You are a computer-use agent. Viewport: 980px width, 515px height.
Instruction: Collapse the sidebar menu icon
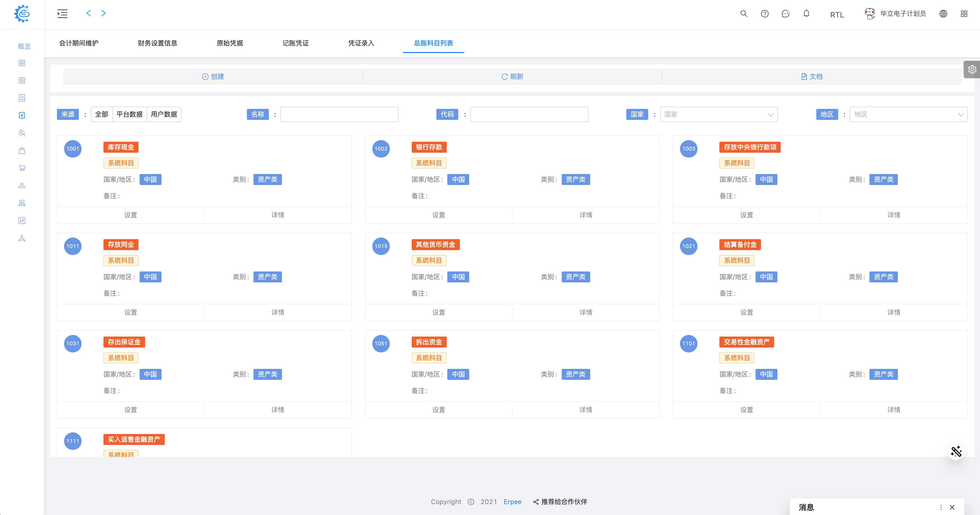(62, 14)
